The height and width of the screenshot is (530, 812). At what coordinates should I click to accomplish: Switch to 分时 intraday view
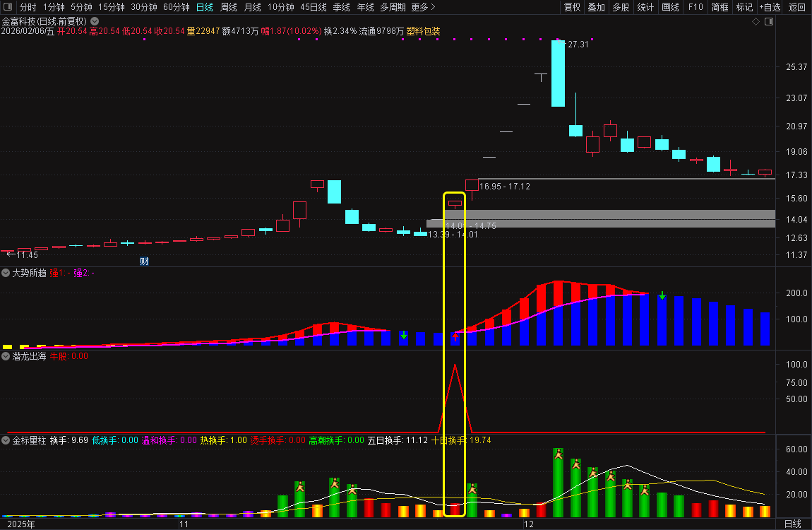tap(28, 7)
